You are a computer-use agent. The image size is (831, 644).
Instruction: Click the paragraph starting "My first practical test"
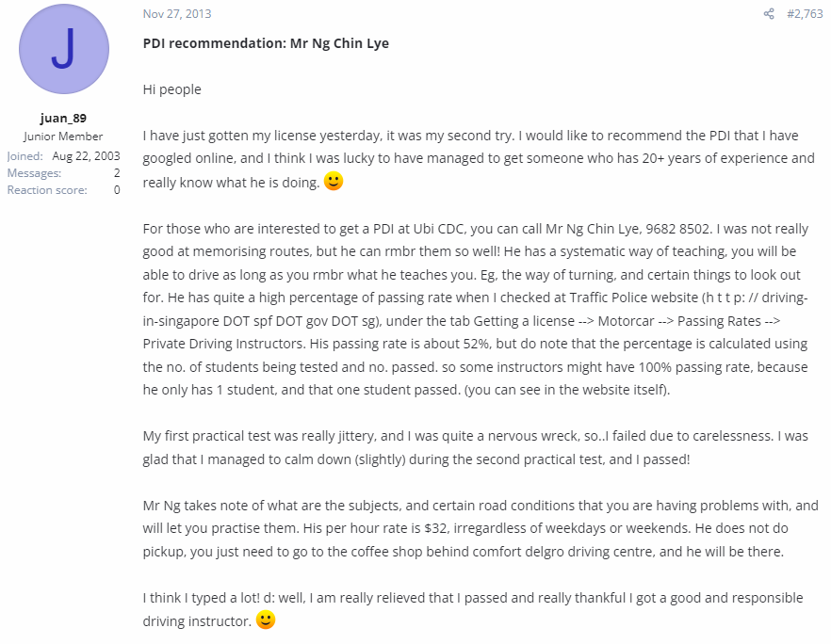(x=476, y=447)
